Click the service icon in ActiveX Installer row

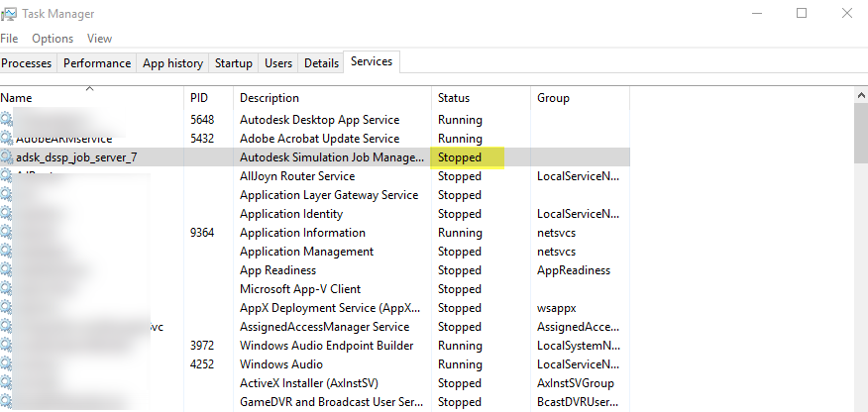(7, 383)
